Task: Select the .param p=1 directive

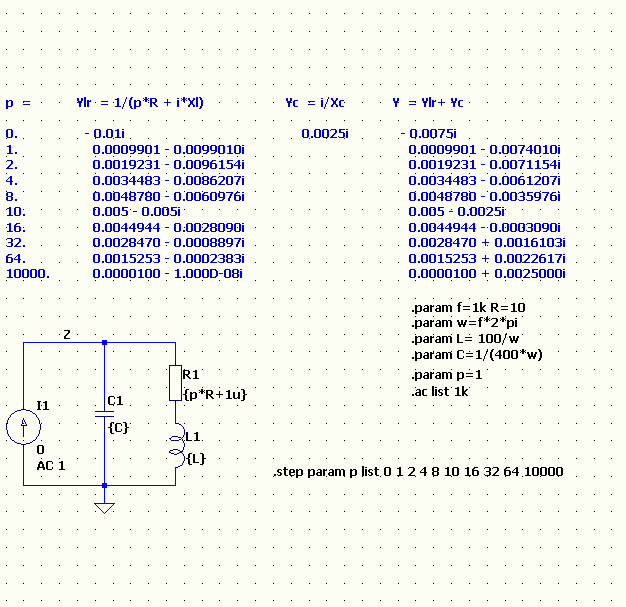Action: coord(447,375)
